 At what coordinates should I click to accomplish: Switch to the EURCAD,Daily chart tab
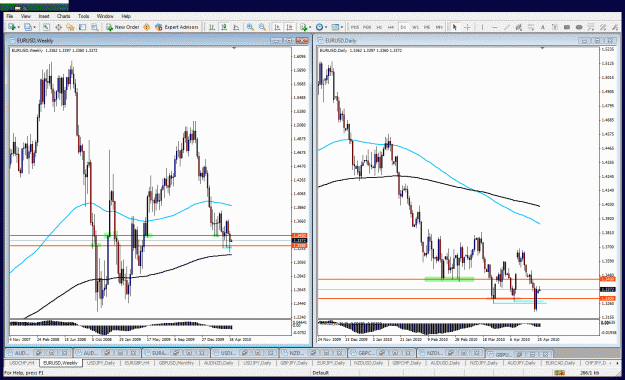click(x=560, y=363)
